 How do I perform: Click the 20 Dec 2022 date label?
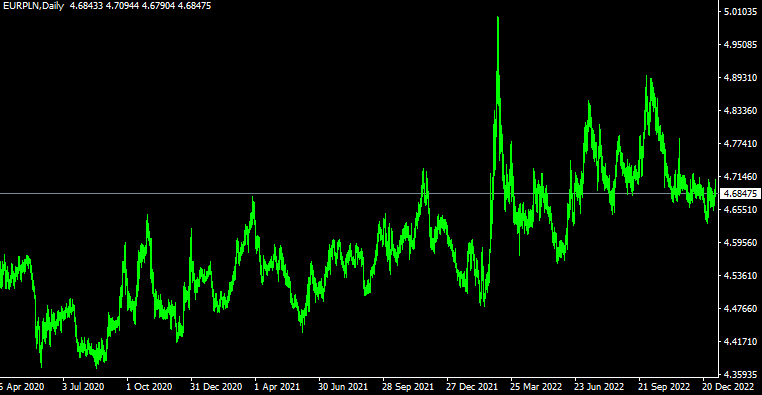tap(728, 387)
